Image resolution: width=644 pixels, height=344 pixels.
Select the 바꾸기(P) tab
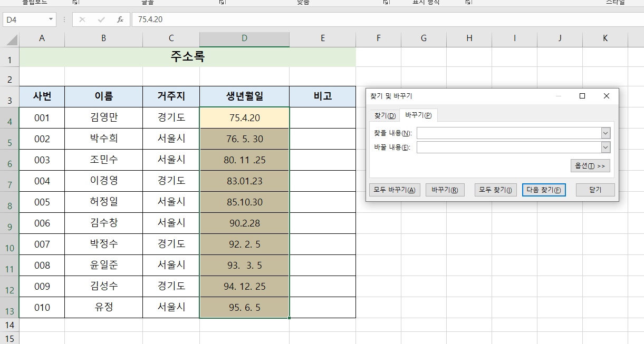(x=418, y=115)
